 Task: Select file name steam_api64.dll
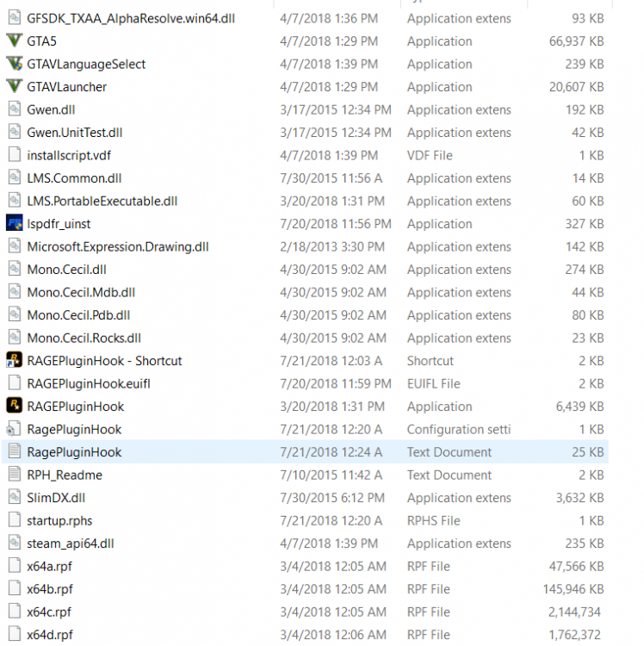[71, 544]
